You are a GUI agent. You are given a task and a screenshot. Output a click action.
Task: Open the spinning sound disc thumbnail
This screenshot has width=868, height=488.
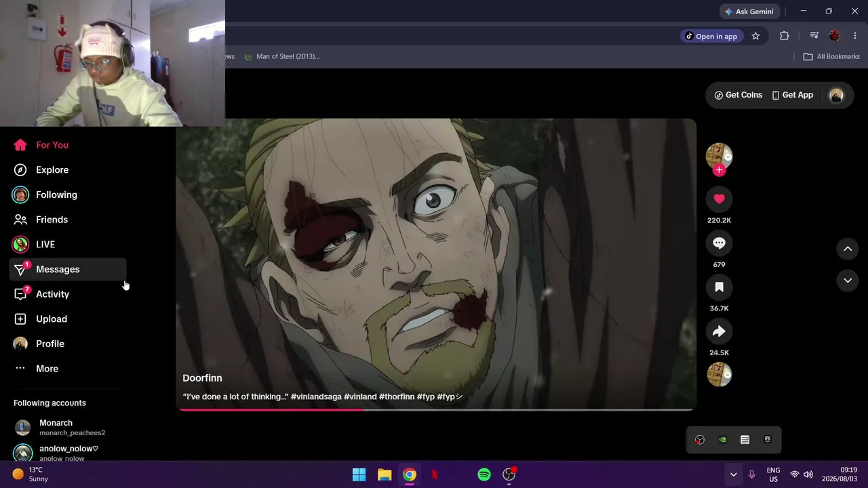pyautogui.click(x=719, y=375)
